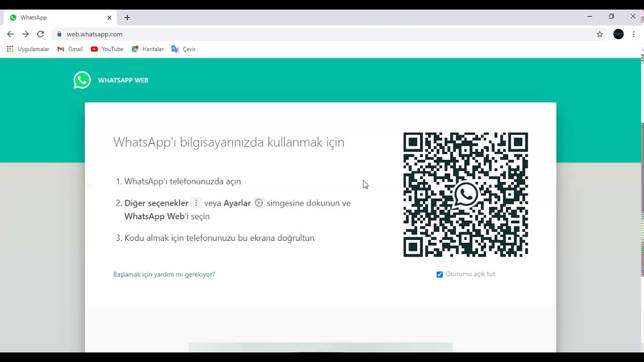Viewport: 644px width, 362px height.
Task: Open Chrome's three-dot menu
Action: pos(634,34)
